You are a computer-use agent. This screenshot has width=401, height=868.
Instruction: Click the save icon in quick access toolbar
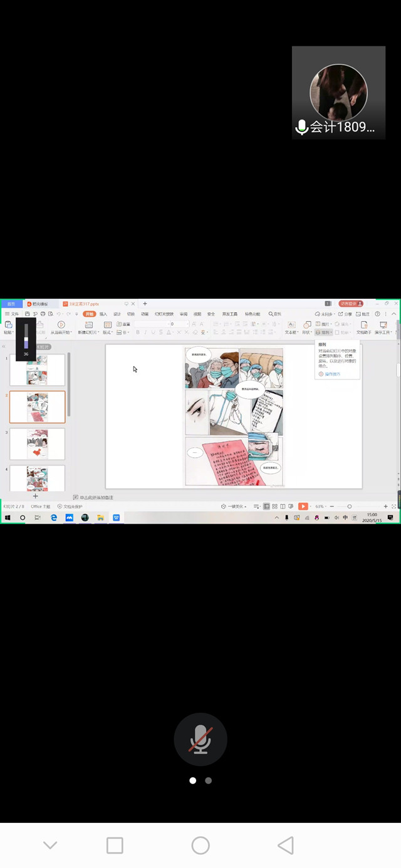27,314
